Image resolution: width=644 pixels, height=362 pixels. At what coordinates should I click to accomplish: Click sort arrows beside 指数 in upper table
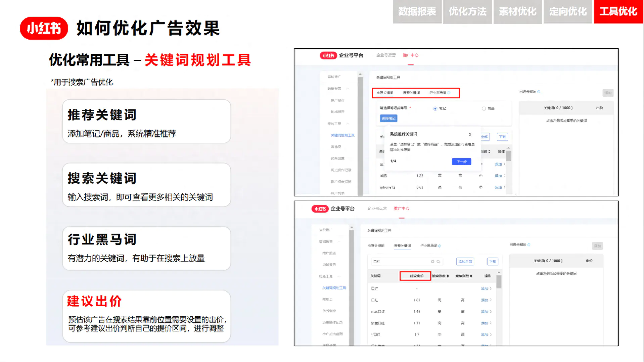pos(489,151)
